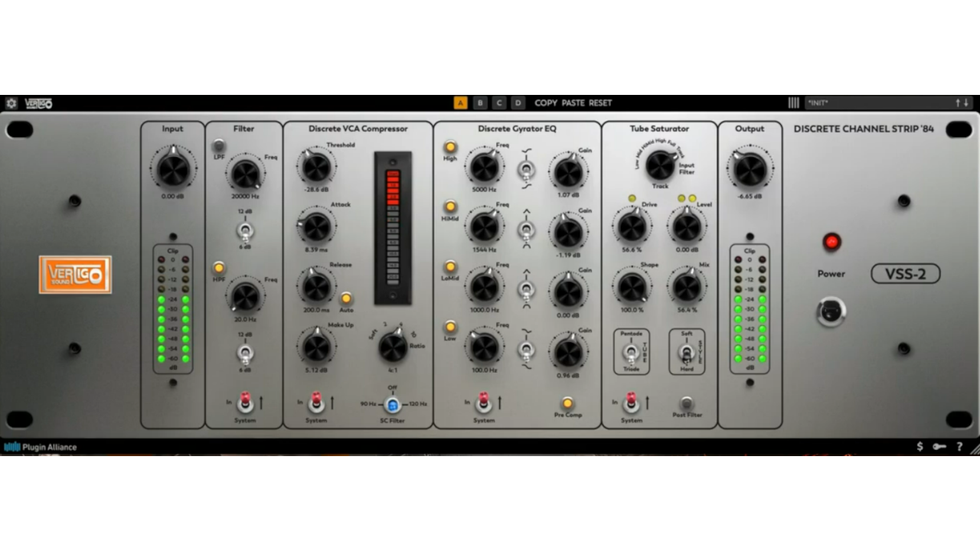Click the saturator Shape knob
Screen dimensions: 980x551
click(632, 287)
